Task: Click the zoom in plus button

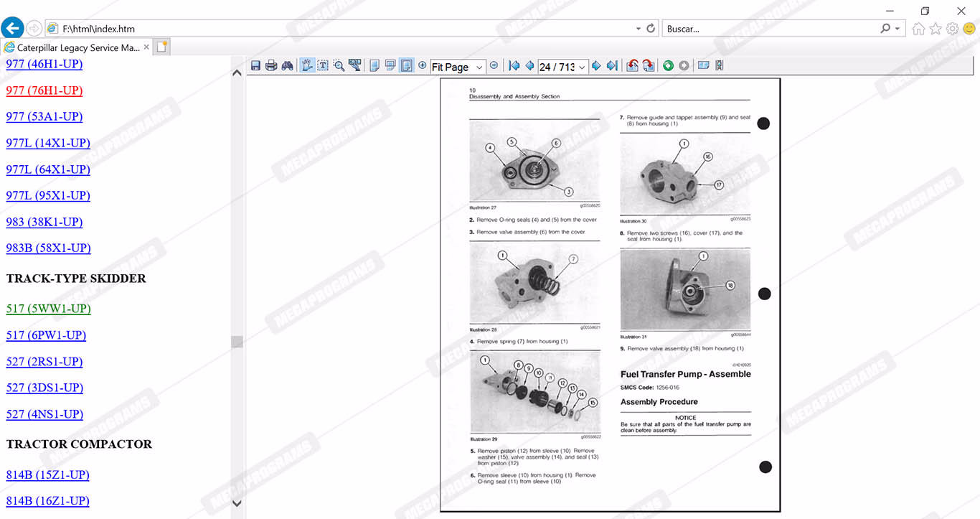Action: (422, 66)
